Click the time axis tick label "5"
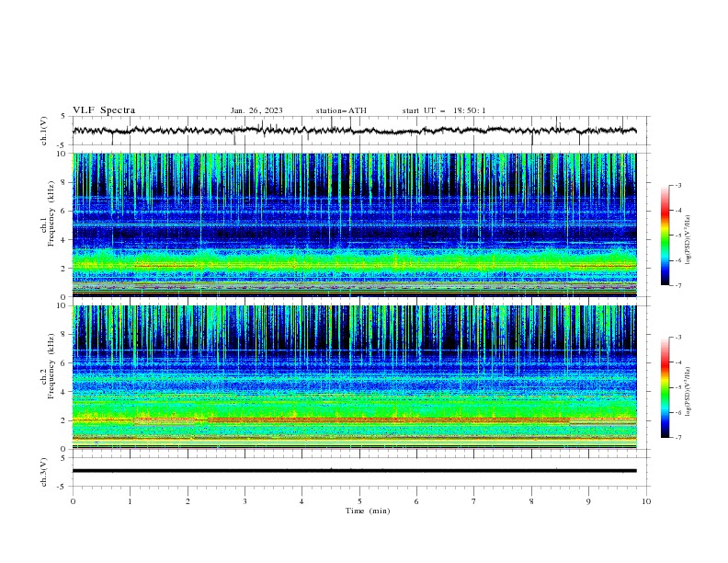 coord(359,501)
